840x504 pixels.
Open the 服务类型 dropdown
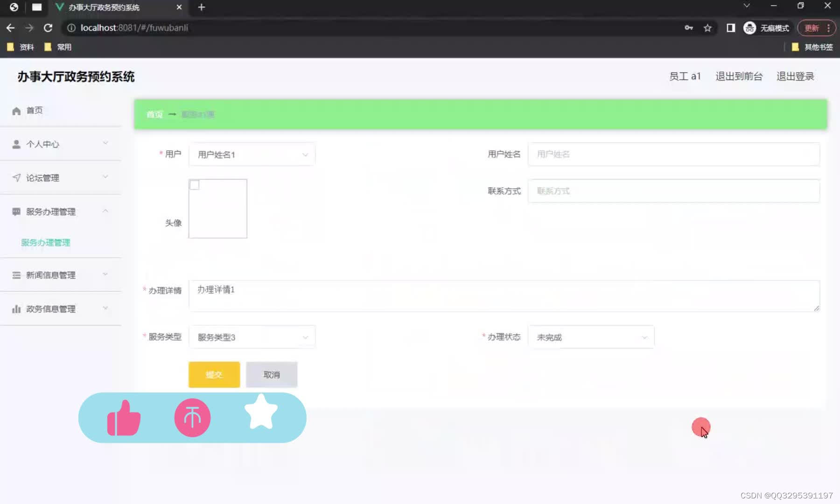click(252, 337)
